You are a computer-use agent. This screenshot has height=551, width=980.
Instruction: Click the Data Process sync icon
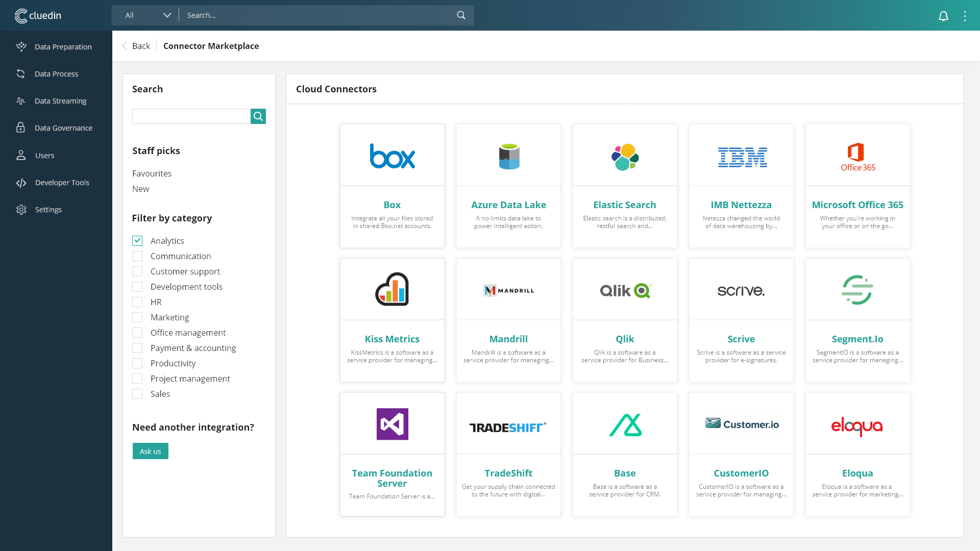tap(21, 73)
